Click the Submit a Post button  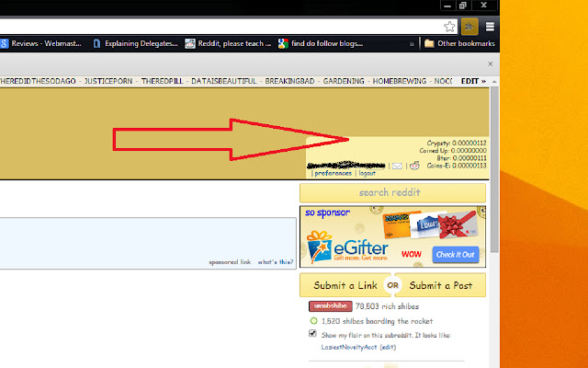tap(441, 285)
